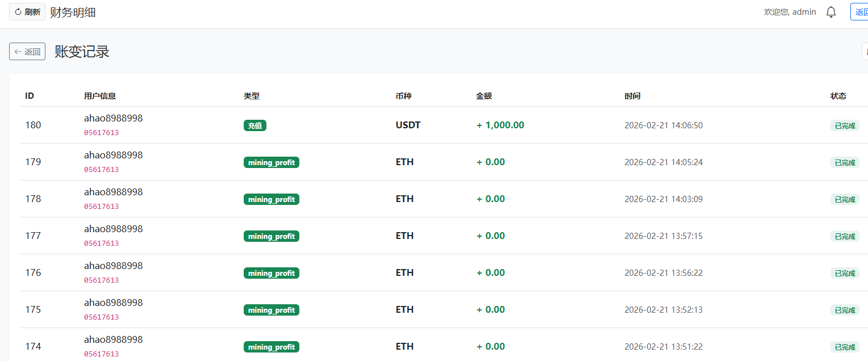Click the 用户信息 column header
Viewport: 868px width, 361px height.
point(100,96)
